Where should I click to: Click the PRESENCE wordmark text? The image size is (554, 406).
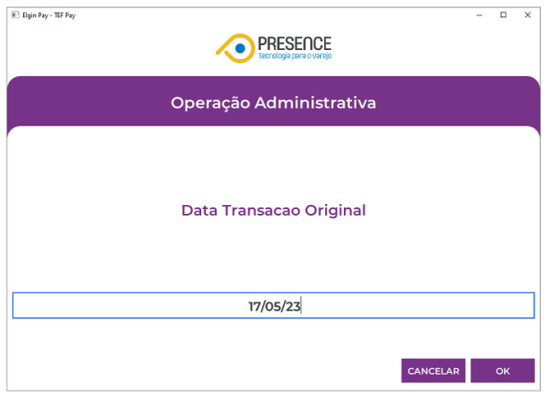tap(295, 43)
